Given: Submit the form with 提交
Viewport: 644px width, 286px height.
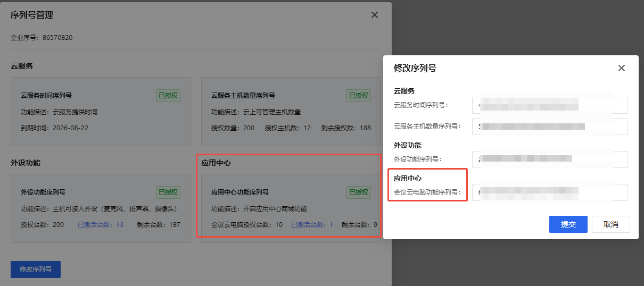Looking at the screenshot, I should click(568, 224).
